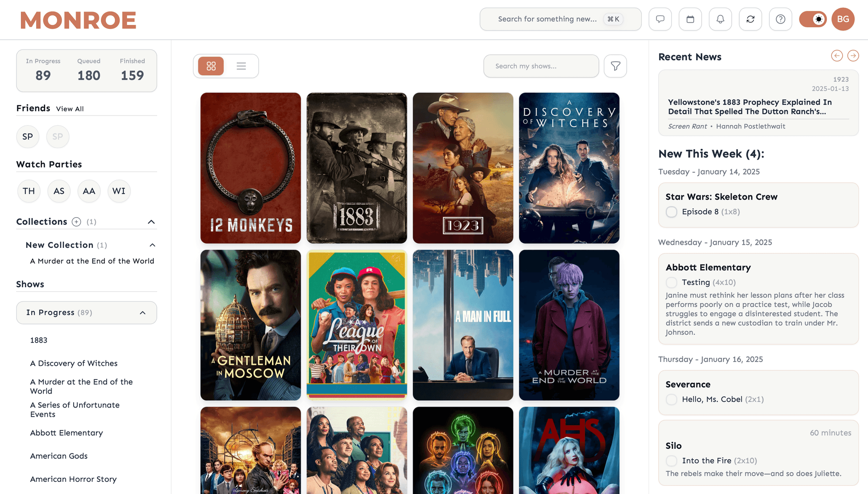The width and height of the screenshot is (868, 494).
Task: Open A Murder at the End poster
Action: 569,325
